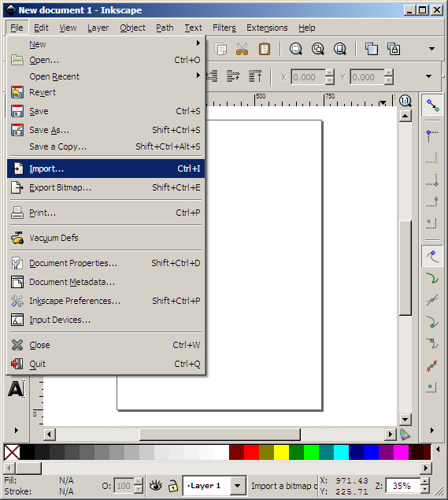The height and width of the screenshot is (500, 448).
Task: Pick the cyan color swatch
Action: click(341, 452)
